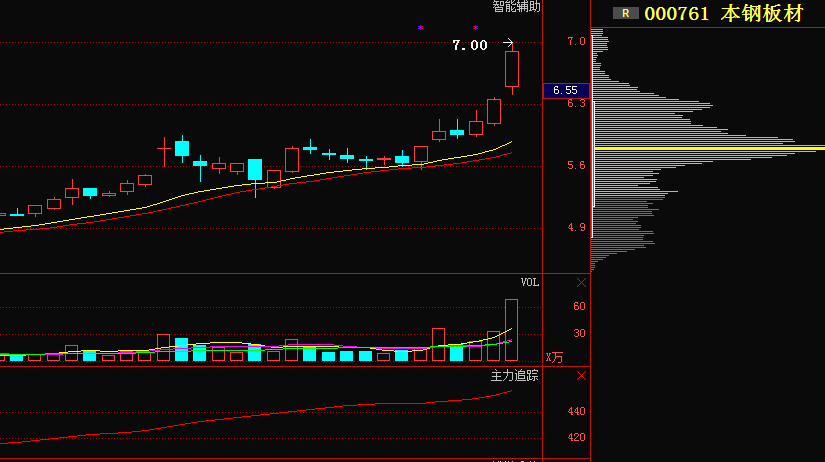Close the 主力追踪 indicator panel
825x462 pixels.
click(x=581, y=376)
